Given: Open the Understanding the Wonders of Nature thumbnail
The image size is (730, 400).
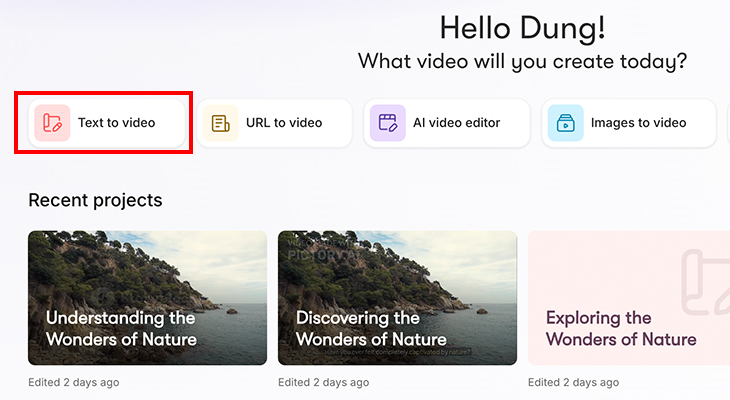Looking at the screenshot, I should click(x=147, y=270).
